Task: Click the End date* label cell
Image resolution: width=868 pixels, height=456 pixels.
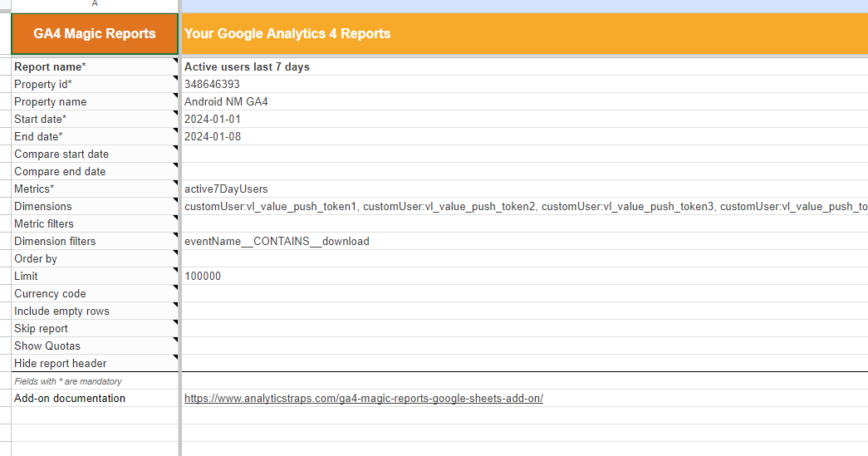Action: 95,137
